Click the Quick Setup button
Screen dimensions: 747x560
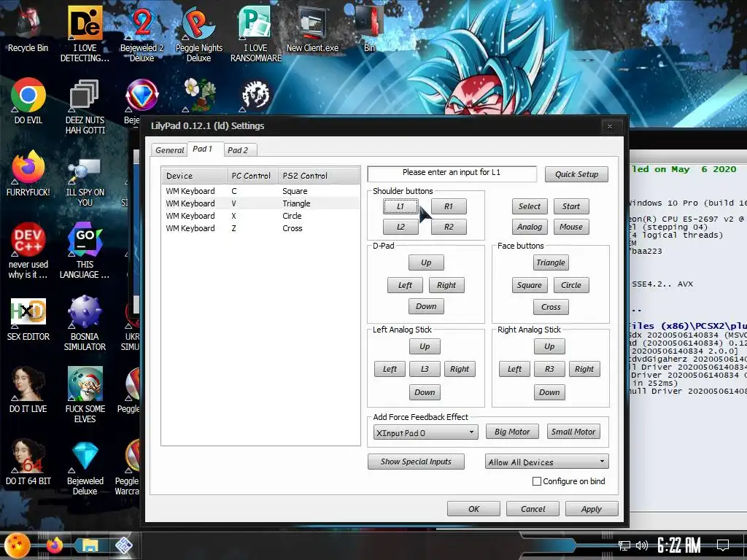(576, 174)
